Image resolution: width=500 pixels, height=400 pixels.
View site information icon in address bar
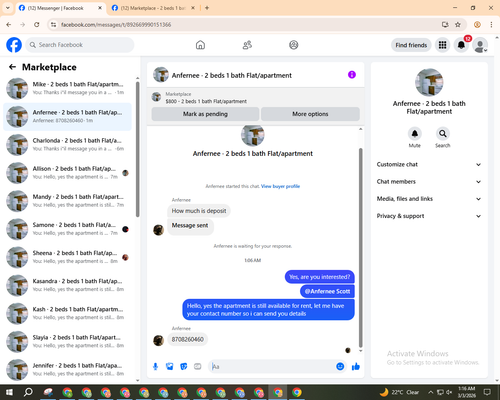[53, 25]
